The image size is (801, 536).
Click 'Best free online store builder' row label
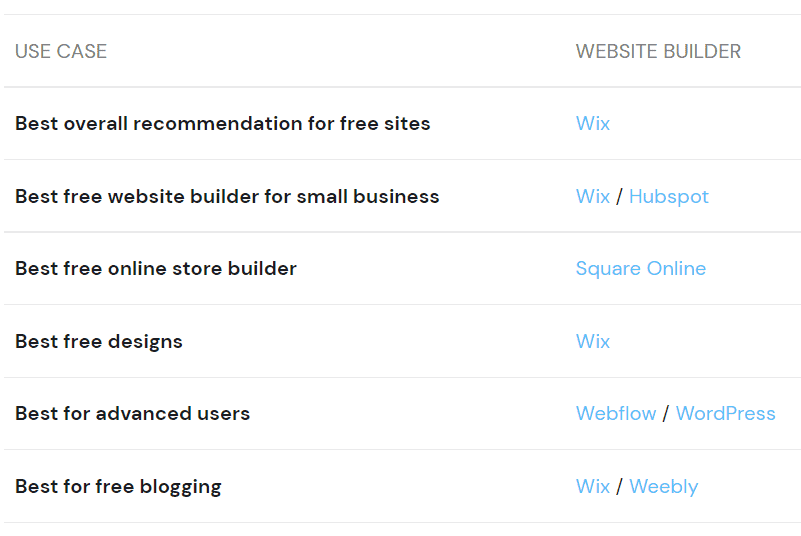[155, 269]
